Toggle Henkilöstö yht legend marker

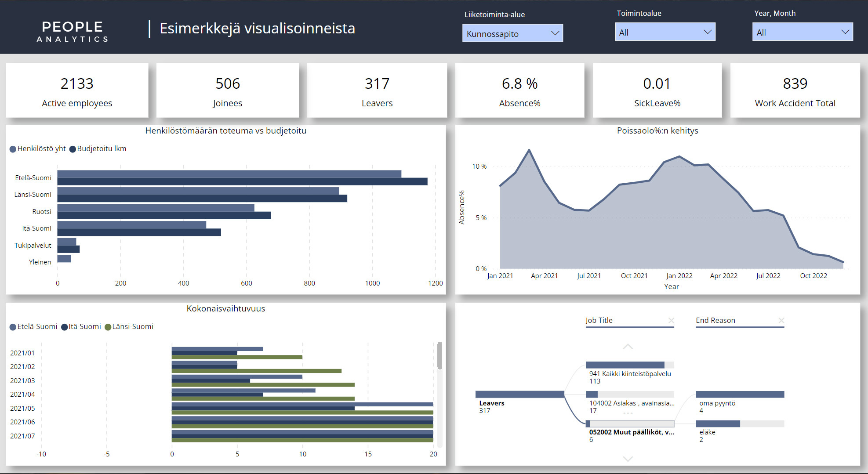(x=13, y=149)
